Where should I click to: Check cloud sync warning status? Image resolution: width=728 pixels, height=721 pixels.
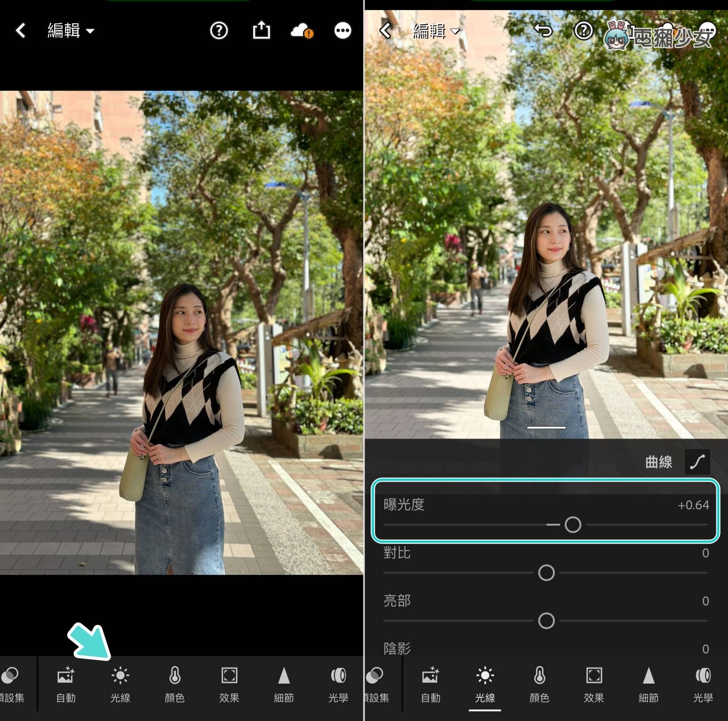tap(302, 31)
